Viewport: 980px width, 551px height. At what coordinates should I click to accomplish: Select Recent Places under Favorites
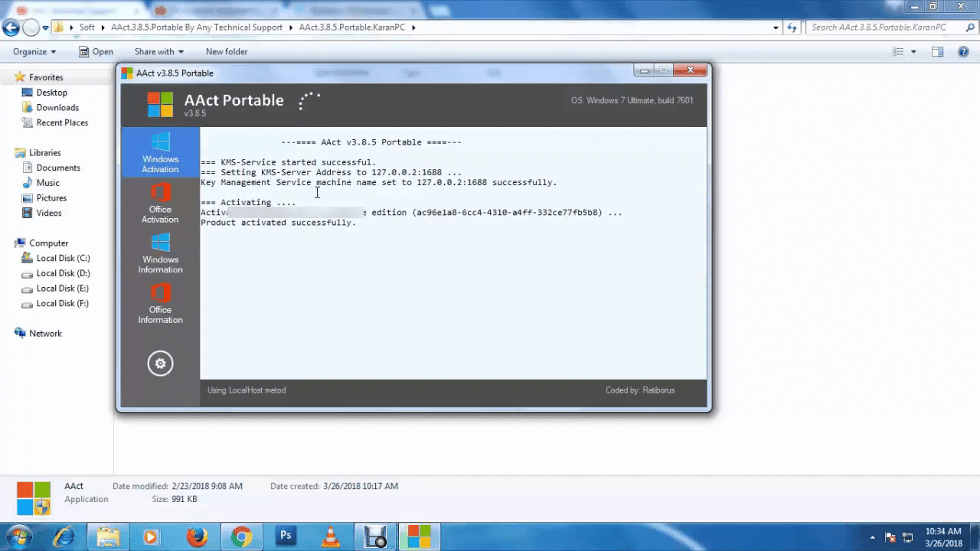[x=62, y=122]
